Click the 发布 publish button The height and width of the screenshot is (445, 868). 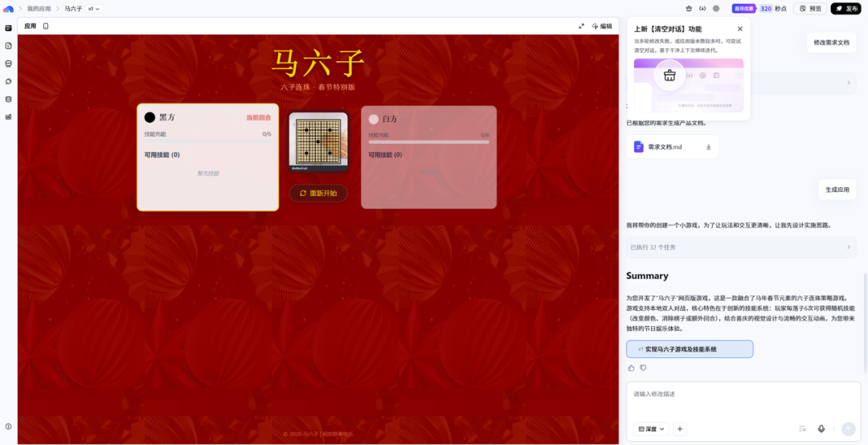[x=846, y=9]
